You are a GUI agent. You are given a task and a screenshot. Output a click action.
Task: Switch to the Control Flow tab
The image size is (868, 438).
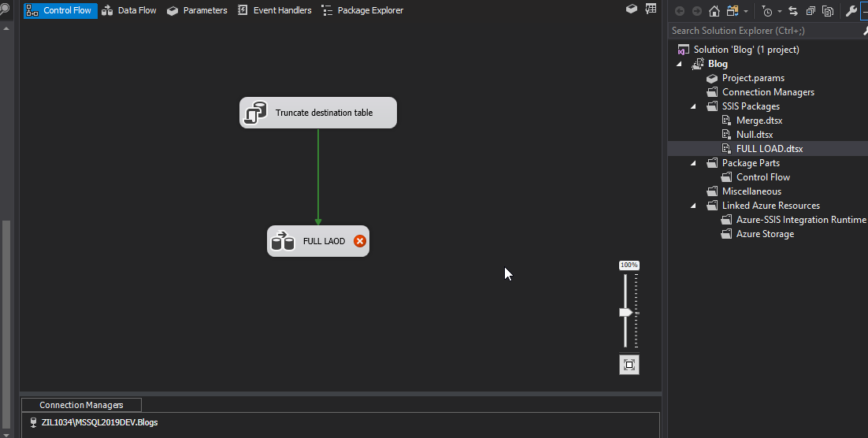point(61,10)
